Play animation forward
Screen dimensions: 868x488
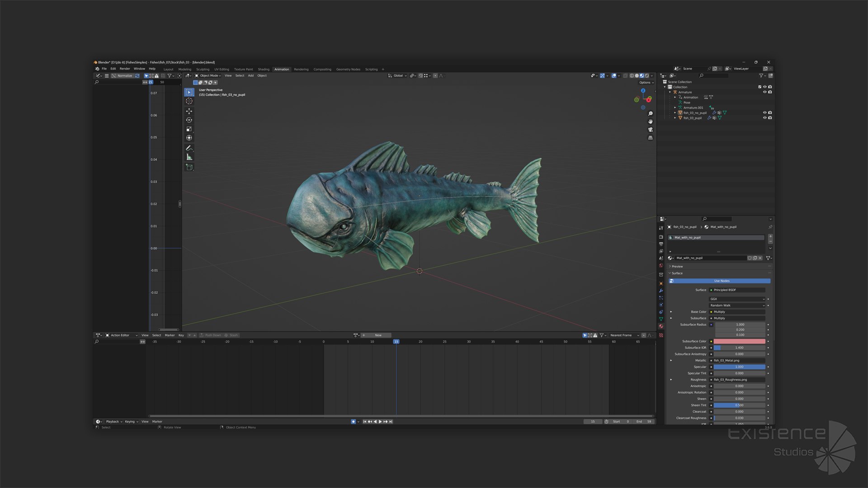(x=380, y=422)
